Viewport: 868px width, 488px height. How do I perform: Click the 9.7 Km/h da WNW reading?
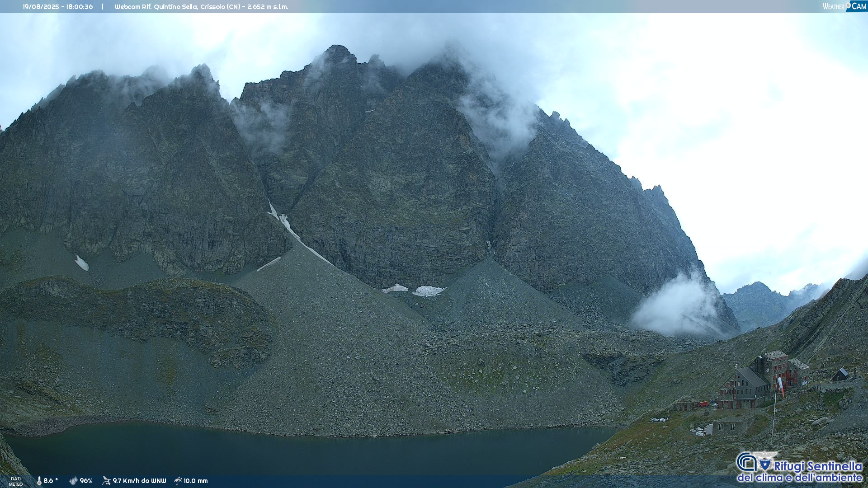point(139,481)
